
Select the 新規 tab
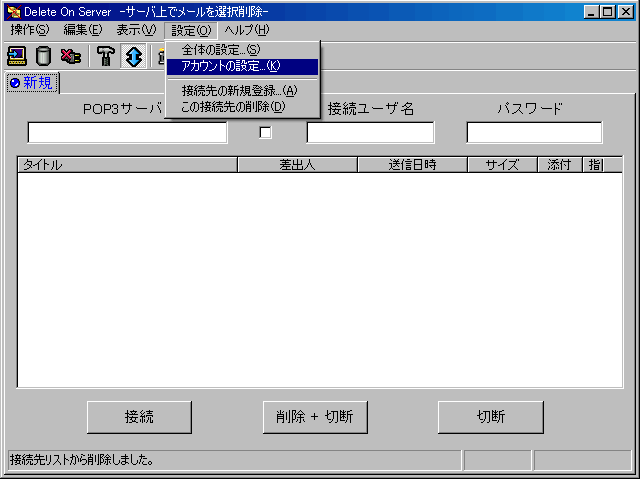32,83
